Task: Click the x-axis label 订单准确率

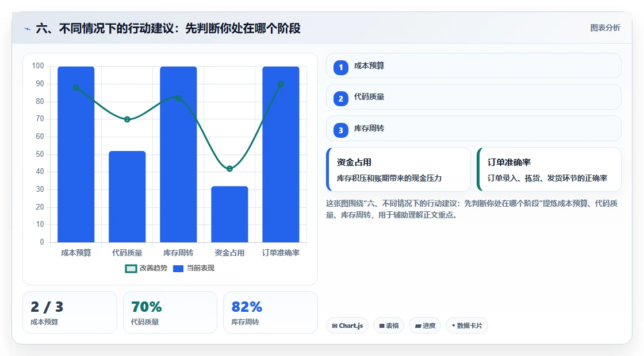Action: tap(281, 253)
